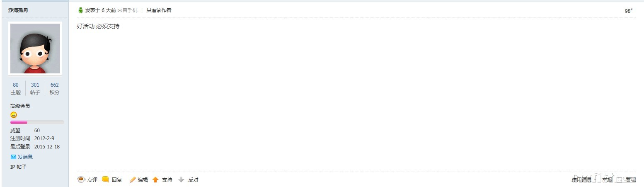The image size is (644, 187).
Task: Tick the 管理 checkbox
Action: pyautogui.click(x=620, y=180)
